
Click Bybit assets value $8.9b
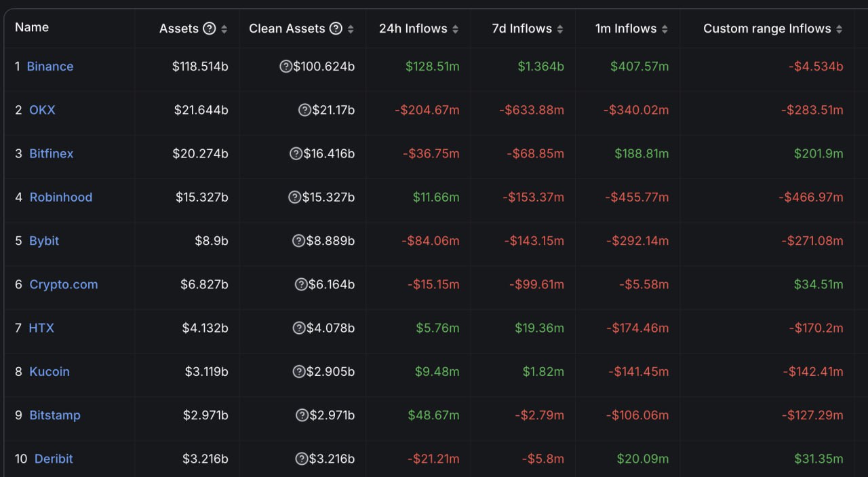(211, 241)
